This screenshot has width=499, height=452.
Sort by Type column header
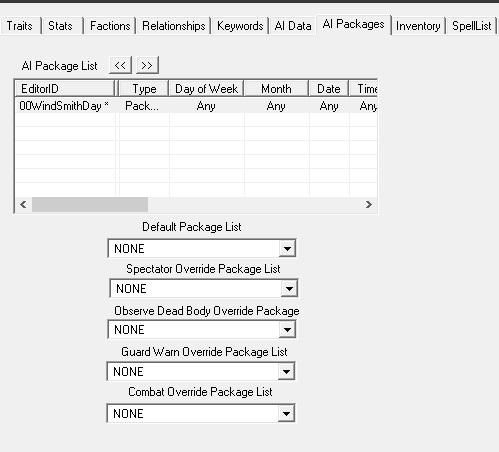tap(144, 89)
